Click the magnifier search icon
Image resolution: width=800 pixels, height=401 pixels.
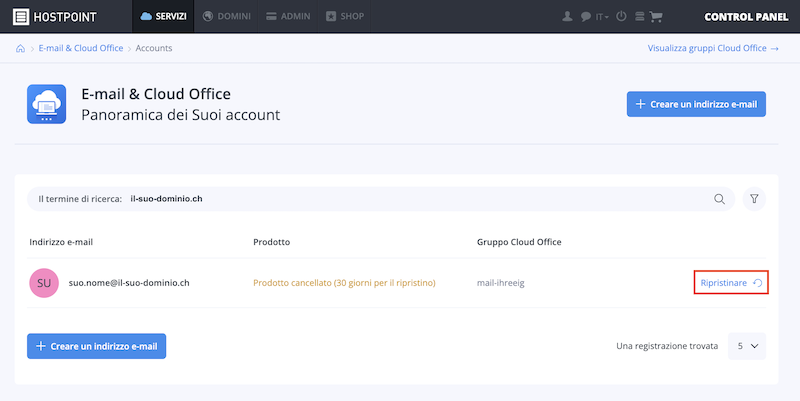click(x=719, y=199)
